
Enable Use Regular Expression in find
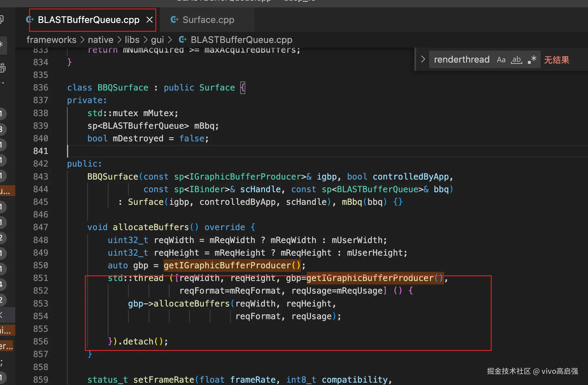(x=532, y=60)
